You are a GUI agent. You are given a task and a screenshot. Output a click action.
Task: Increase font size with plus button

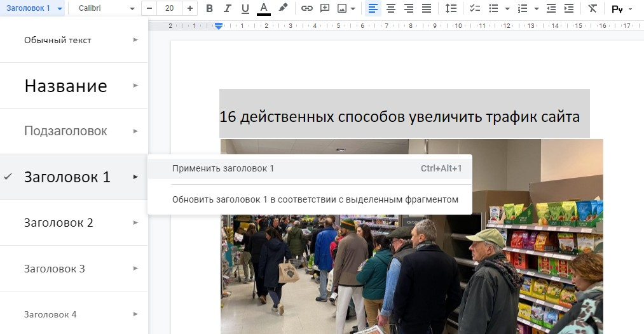click(x=189, y=9)
